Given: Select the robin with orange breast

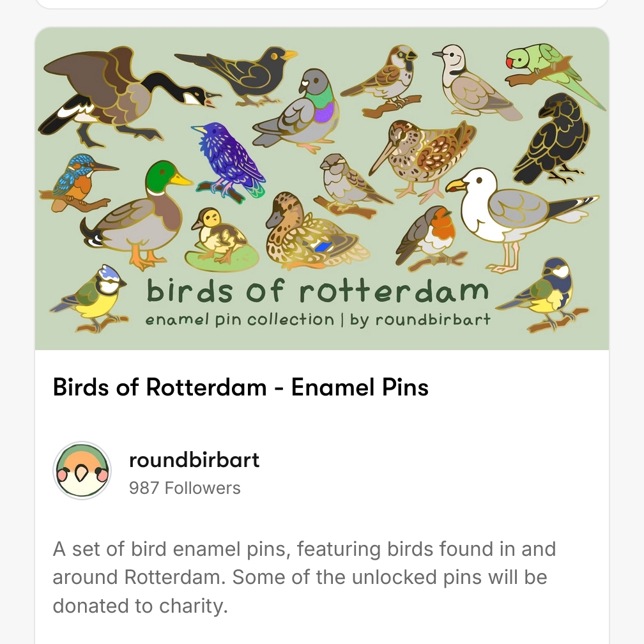Looking at the screenshot, I should pos(429,236).
